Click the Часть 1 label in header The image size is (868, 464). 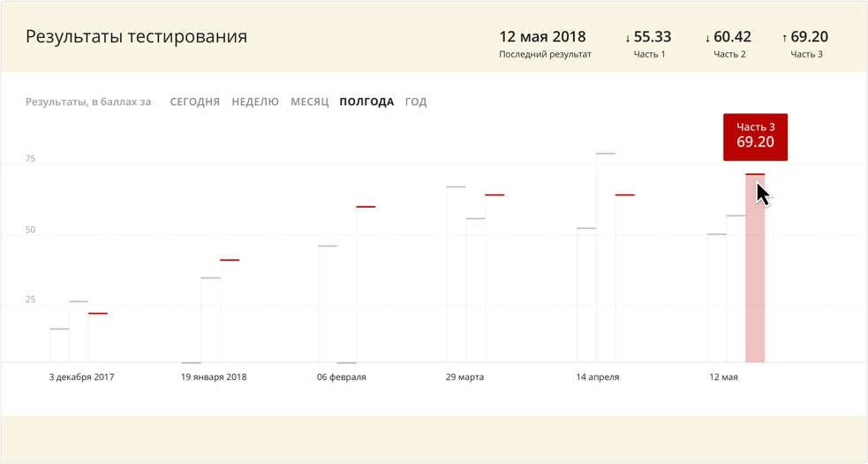650,55
